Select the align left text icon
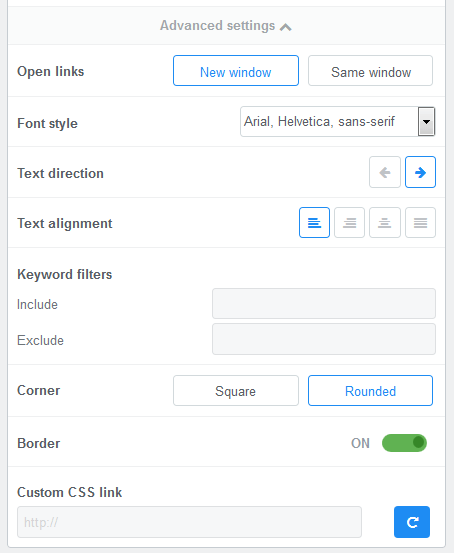The height and width of the screenshot is (553, 454). click(x=314, y=223)
